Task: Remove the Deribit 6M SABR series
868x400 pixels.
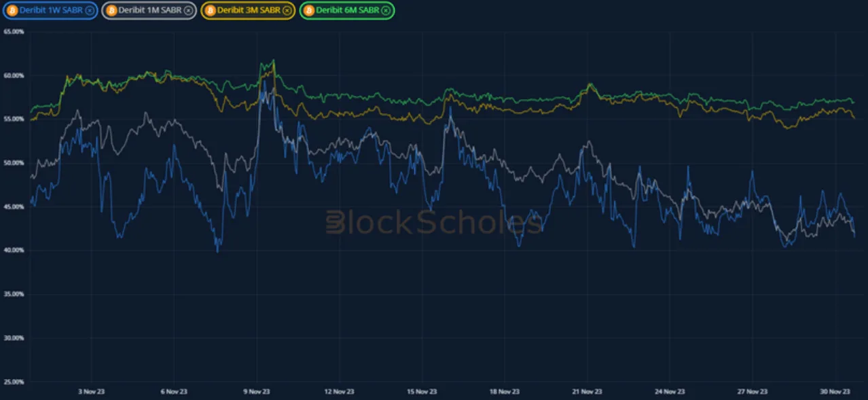Action: [x=386, y=10]
